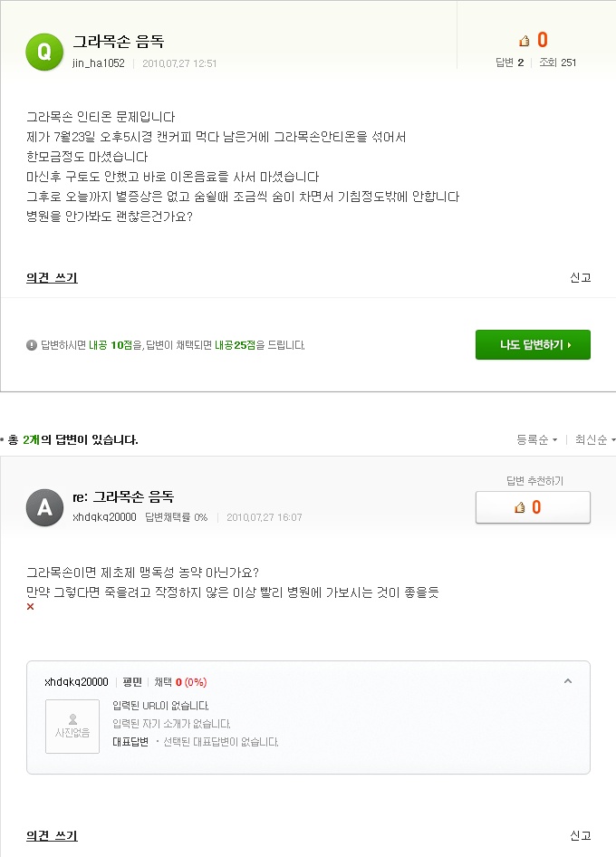Click the 사진없음 profile placeholder image

click(72, 726)
